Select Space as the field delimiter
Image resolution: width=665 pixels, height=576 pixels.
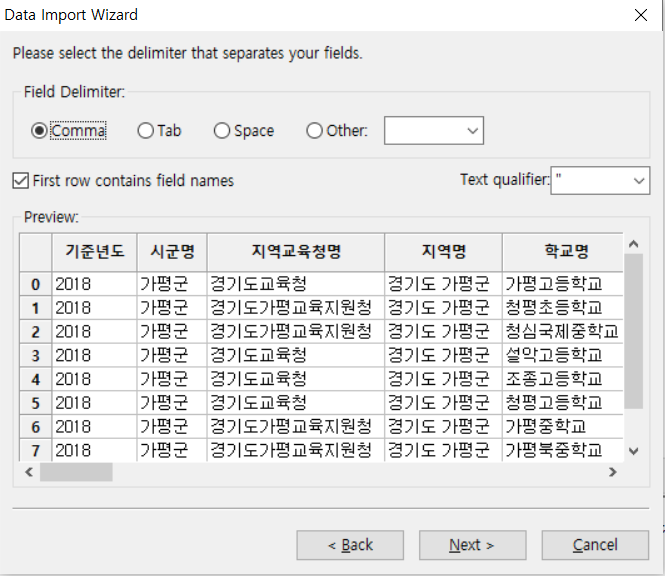tap(243, 130)
